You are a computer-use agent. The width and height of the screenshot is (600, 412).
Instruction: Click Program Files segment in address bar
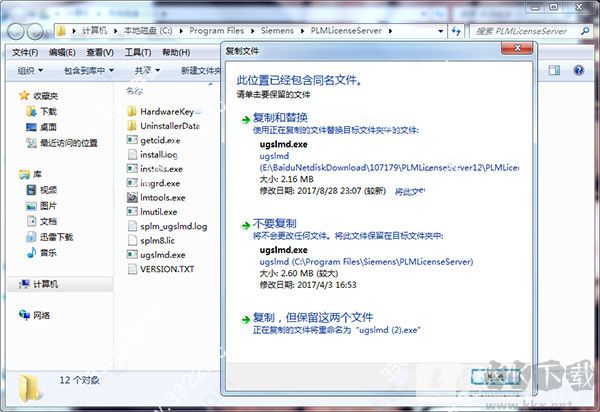coord(217,31)
